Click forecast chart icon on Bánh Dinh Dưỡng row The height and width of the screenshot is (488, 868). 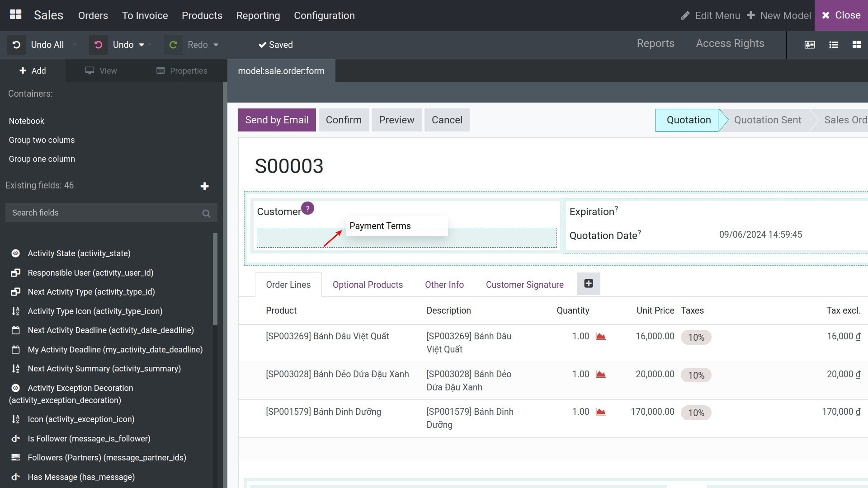pos(600,412)
